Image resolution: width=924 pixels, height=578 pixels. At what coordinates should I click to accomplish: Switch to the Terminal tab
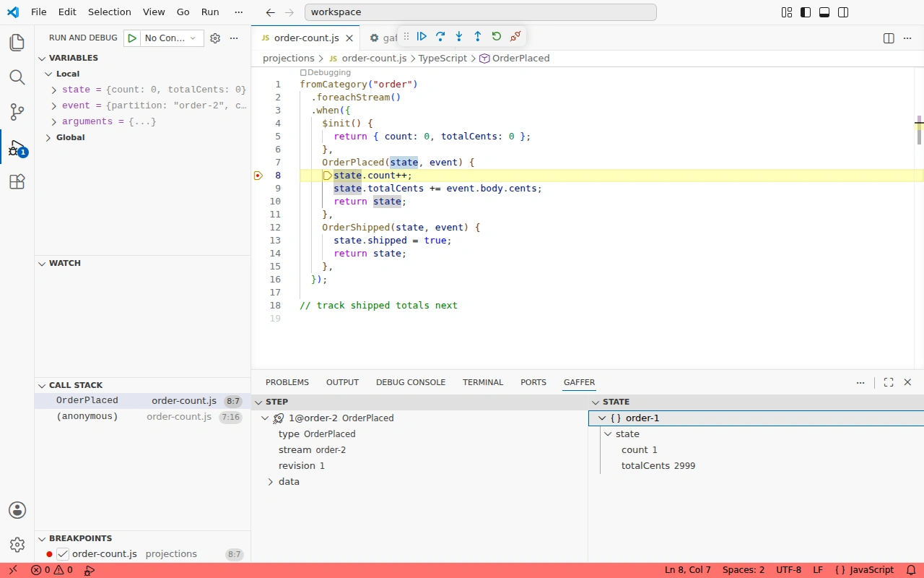(x=483, y=382)
